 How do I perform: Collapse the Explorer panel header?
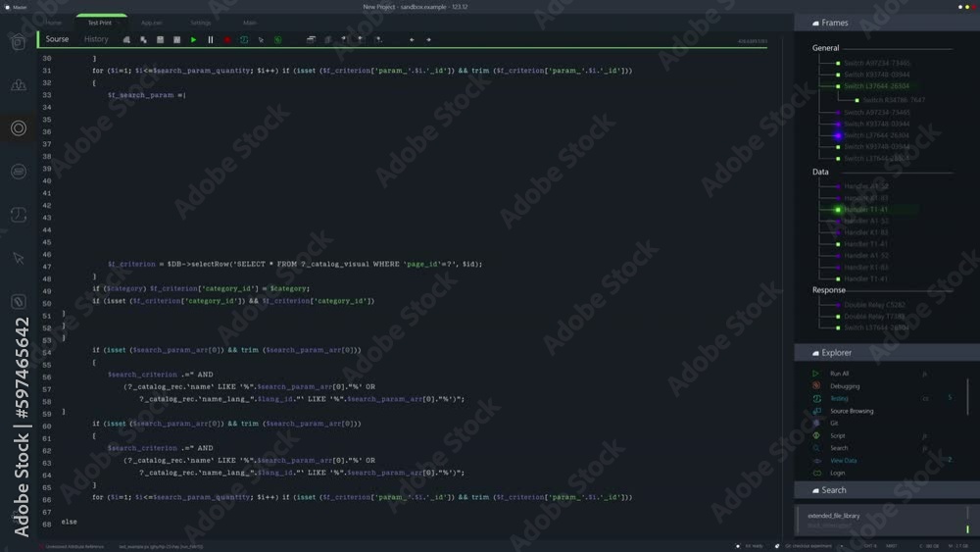tap(887, 353)
